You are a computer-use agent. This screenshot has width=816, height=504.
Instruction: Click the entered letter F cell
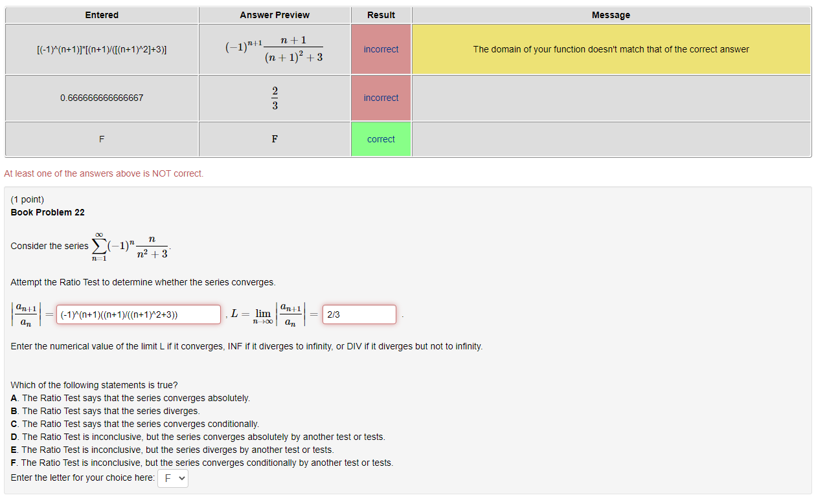coord(101,138)
